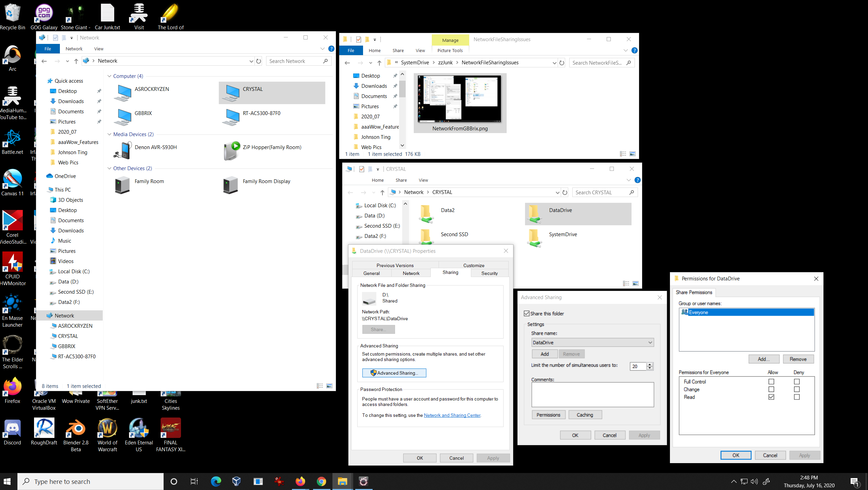Open the Picture Tools ribbon tab

pyautogui.click(x=450, y=50)
